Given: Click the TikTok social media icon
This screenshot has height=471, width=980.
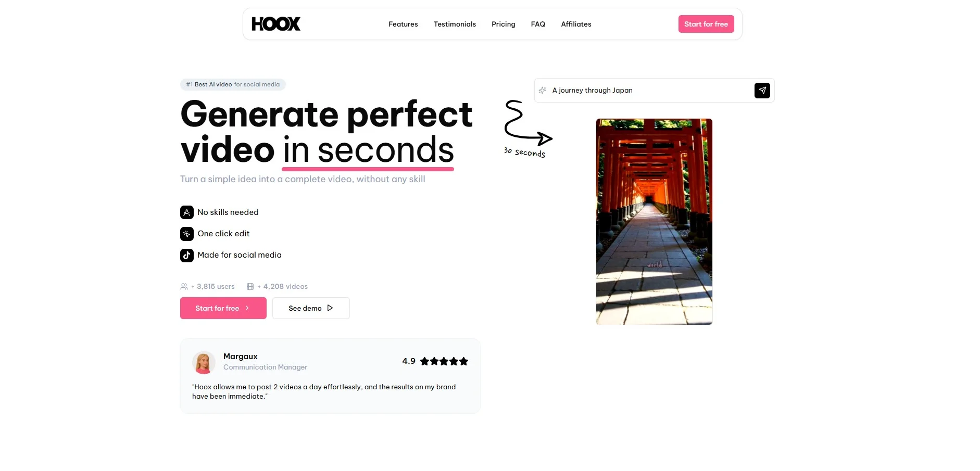Looking at the screenshot, I should click(x=187, y=255).
